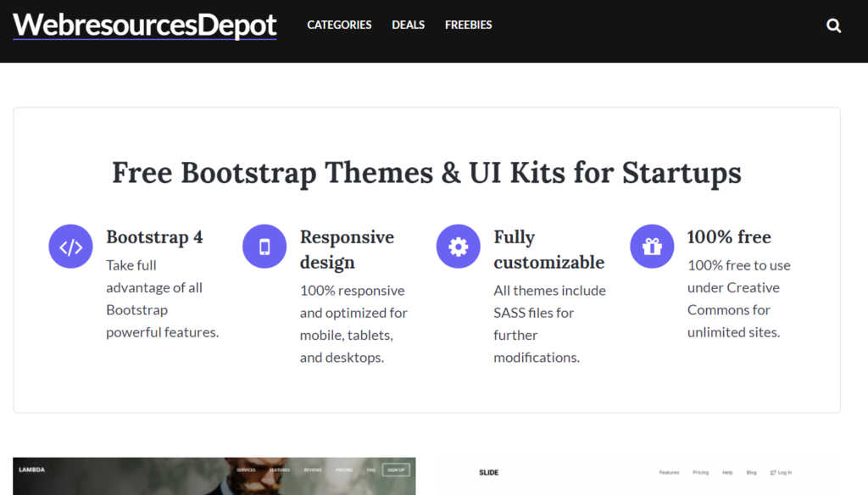The image size is (868, 495).
Task: Click the Responsive design heading
Action: pyautogui.click(x=347, y=249)
